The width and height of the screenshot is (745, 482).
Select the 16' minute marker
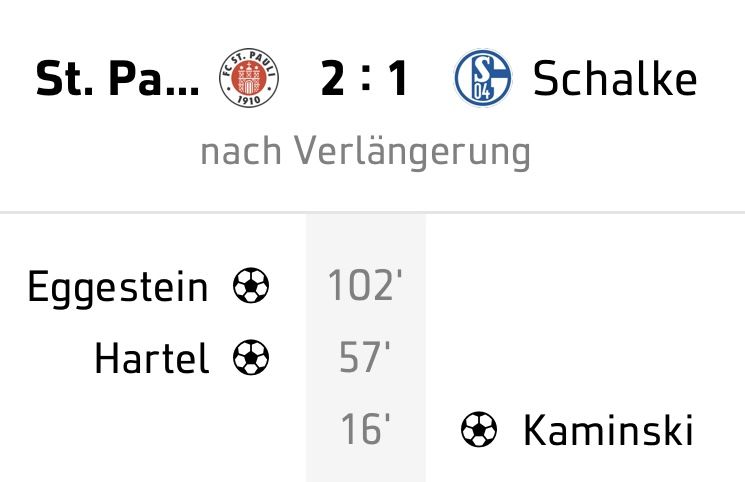tap(365, 430)
